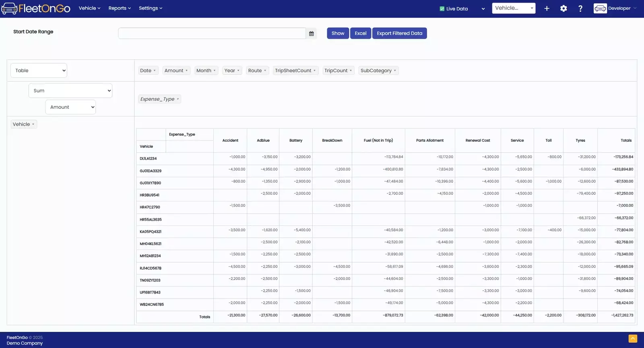Open the Reports menu
Screen dimensions: 644x348
coord(120,8)
